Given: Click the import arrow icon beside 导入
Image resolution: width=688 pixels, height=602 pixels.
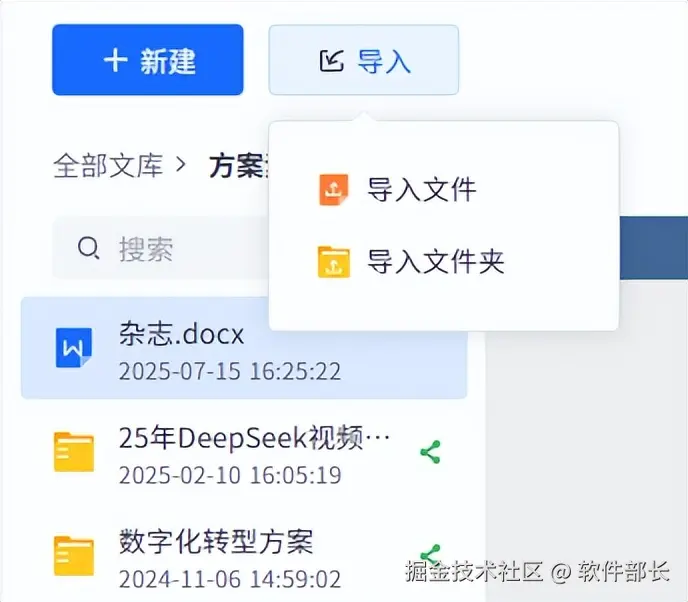Looking at the screenshot, I should point(332,60).
